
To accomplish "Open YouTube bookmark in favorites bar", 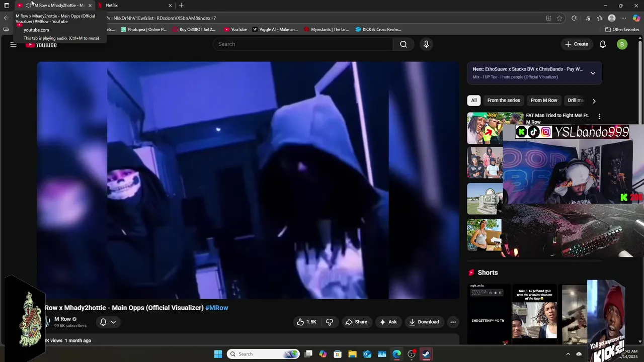I will click(x=235, y=30).
